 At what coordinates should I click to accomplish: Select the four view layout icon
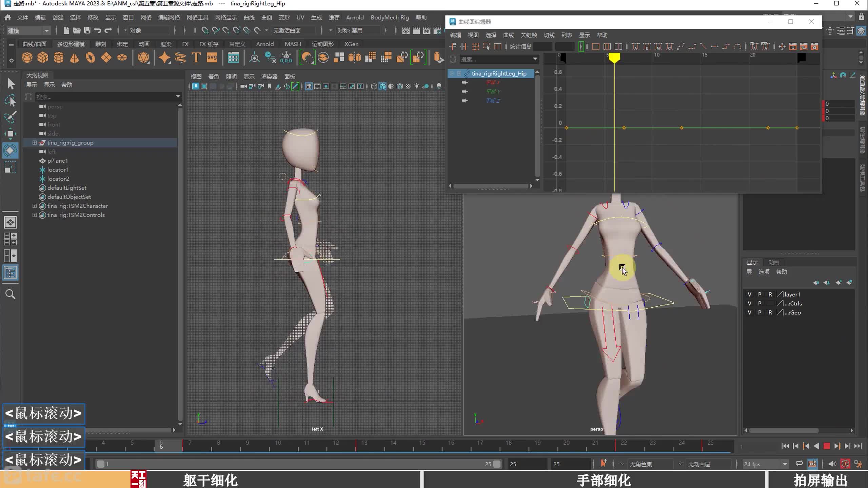pyautogui.click(x=10, y=239)
